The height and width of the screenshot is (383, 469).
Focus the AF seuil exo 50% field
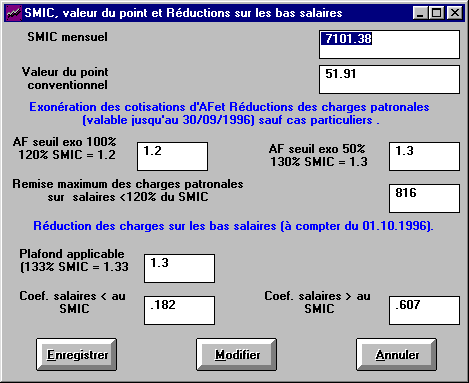click(424, 157)
